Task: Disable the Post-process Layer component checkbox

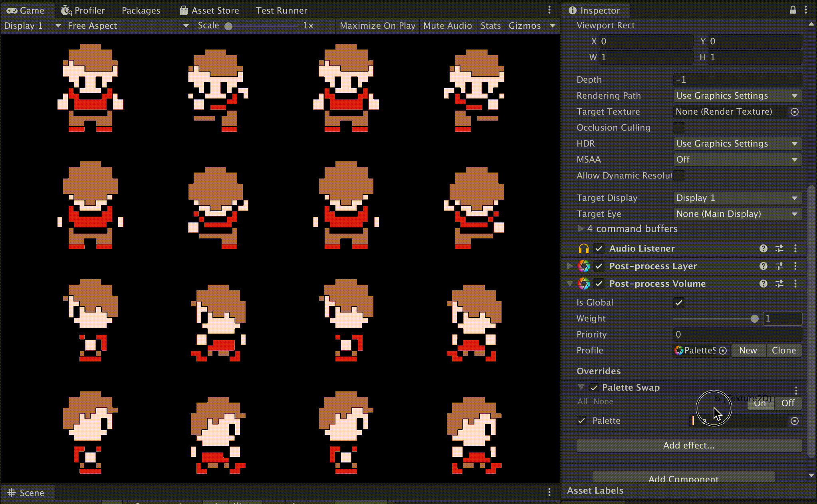Action: tap(599, 266)
